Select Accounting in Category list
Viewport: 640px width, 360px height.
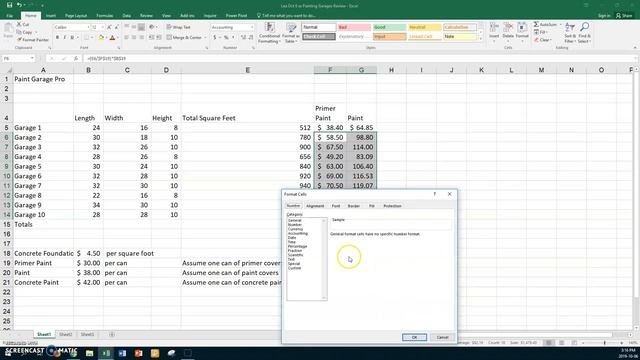(x=298, y=233)
